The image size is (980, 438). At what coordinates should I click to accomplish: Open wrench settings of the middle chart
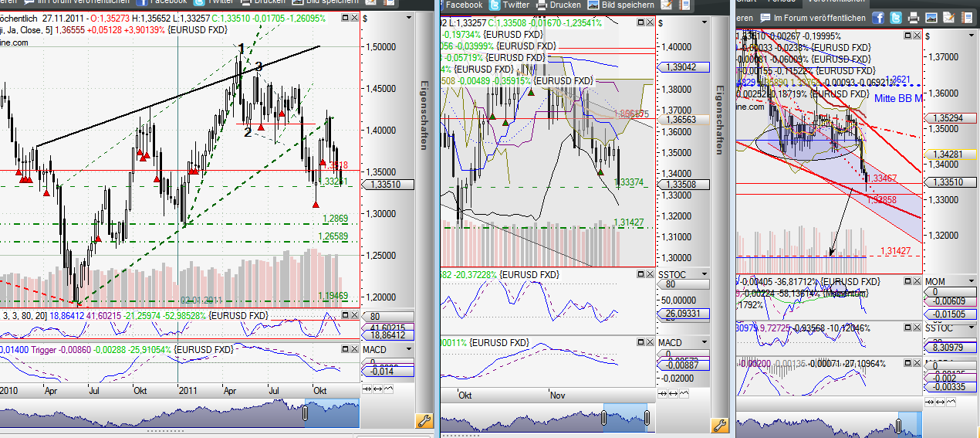[x=719, y=425]
